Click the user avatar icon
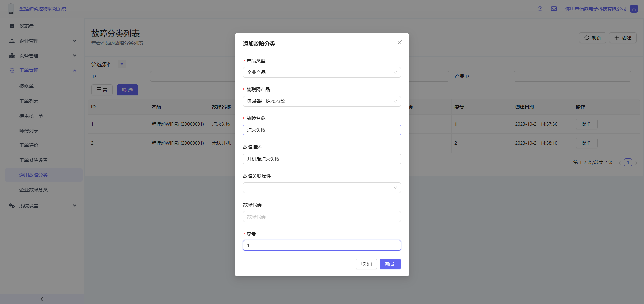Screen dimensions: 644x304 [x=634, y=9]
